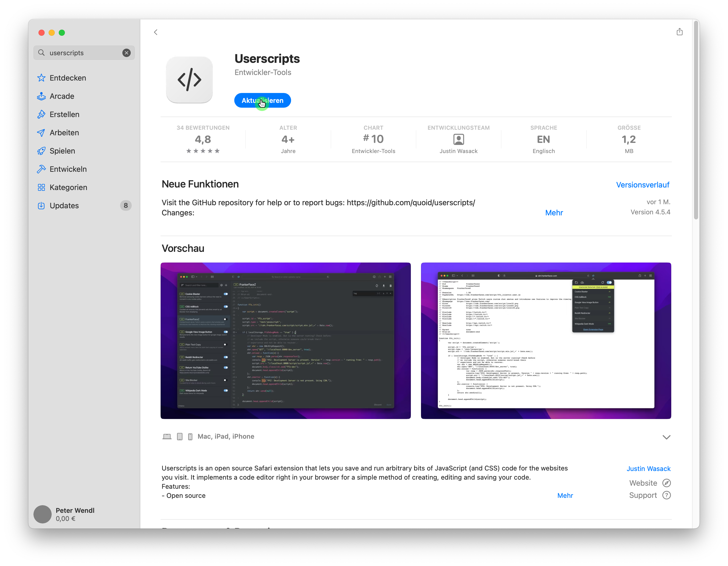Click the Website compass icon
Screen dimensions: 728x566
click(666, 483)
